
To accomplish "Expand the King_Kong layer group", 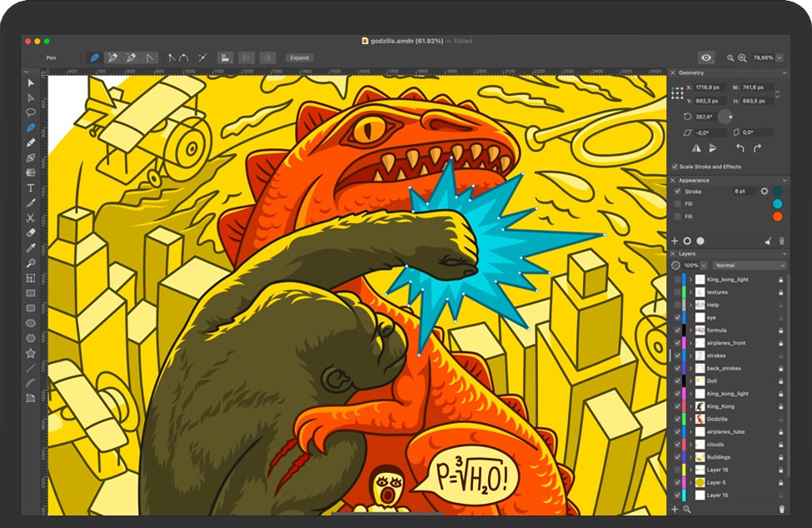I will pyautogui.click(x=690, y=406).
